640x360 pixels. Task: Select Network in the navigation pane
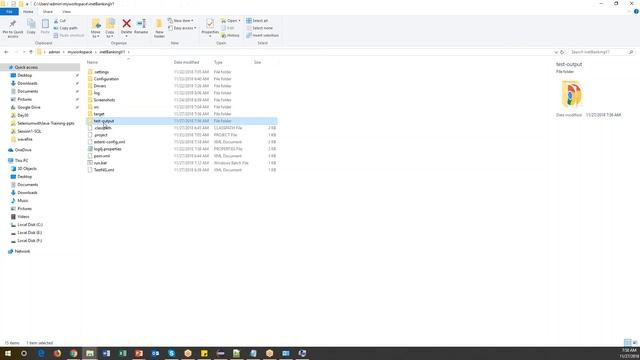22,251
